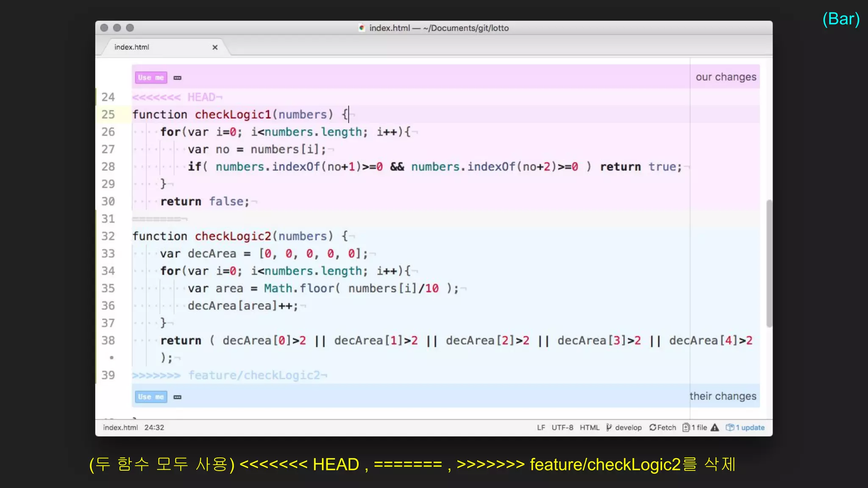Image resolution: width=868 pixels, height=488 pixels.
Task: Click the 'their changes' label
Action: [x=723, y=396]
